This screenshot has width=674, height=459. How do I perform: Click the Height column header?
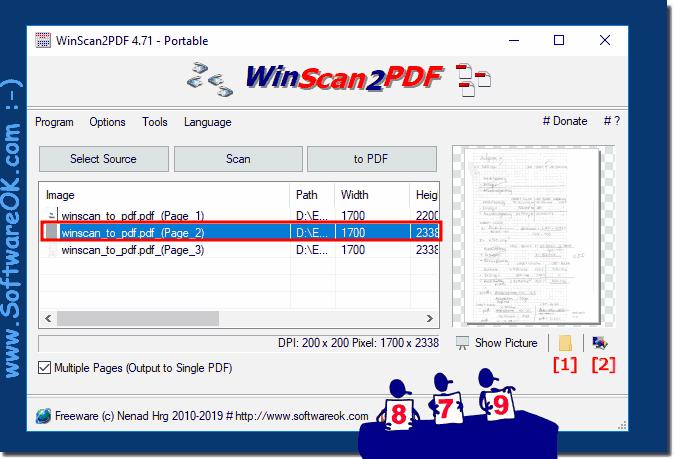pyautogui.click(x=424, y=195)
